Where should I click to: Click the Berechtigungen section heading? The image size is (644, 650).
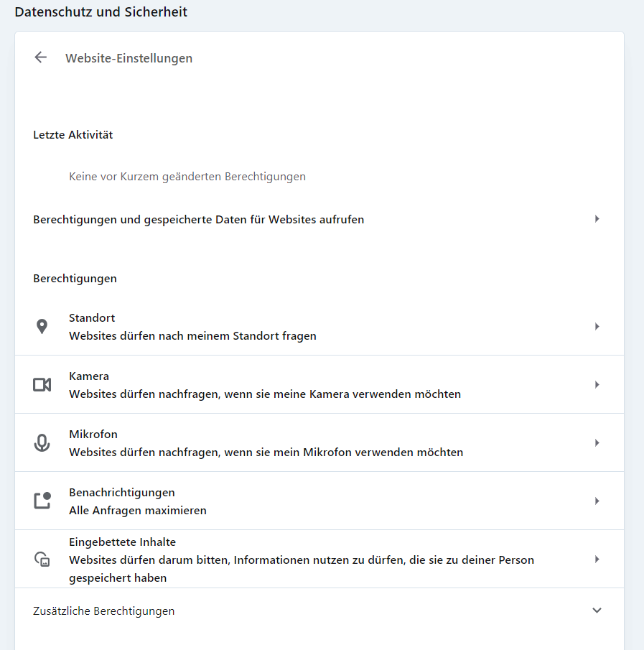(x=75, y=279)
